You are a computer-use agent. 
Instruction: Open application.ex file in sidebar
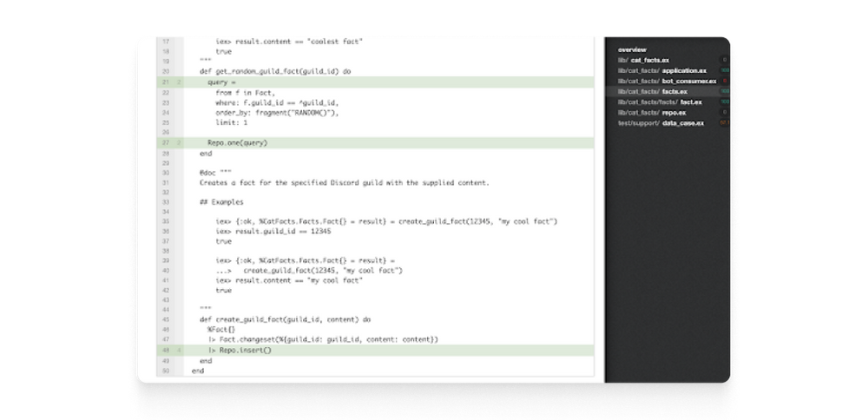tap(662, 71)
